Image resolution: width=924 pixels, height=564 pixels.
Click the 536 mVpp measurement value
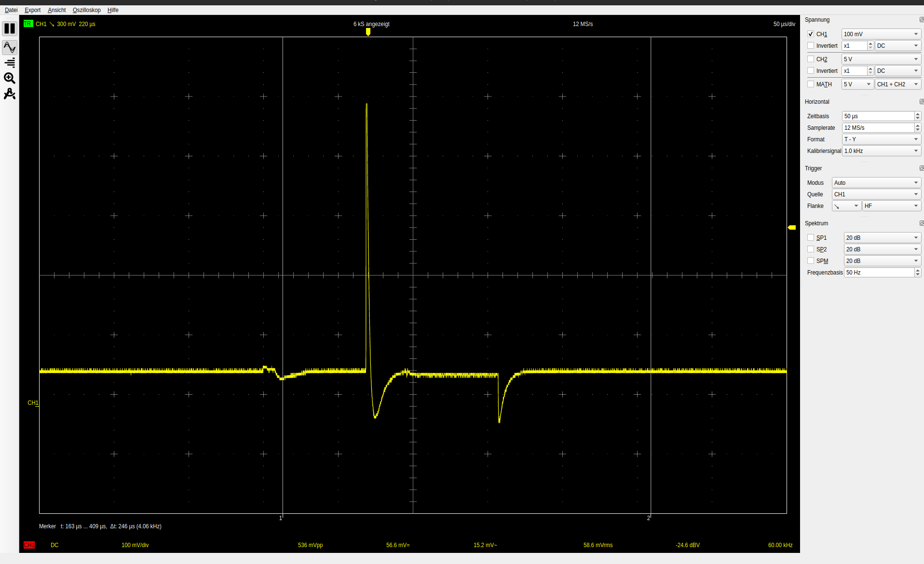click(311, 545)
